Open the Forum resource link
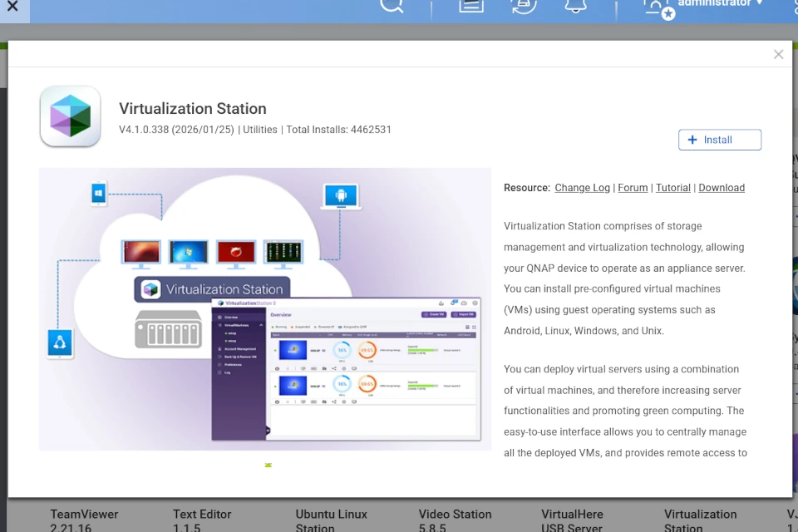This screenshot has width=798, height=532. click(633, 188)
